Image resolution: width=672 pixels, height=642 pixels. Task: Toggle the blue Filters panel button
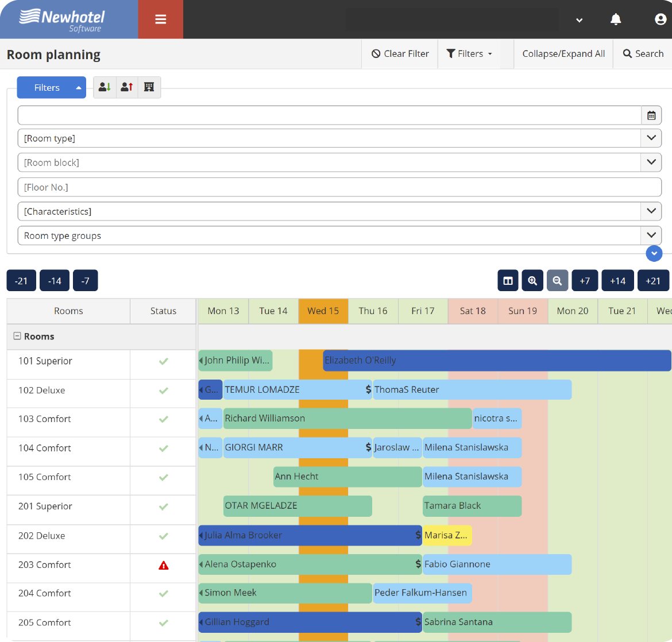click(52, 87)
